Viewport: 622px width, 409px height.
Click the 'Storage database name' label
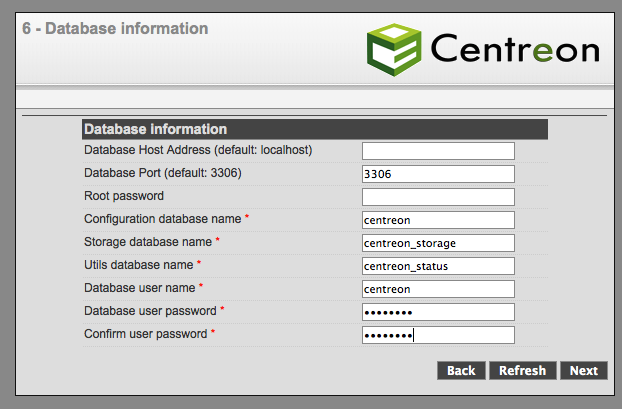148,242
